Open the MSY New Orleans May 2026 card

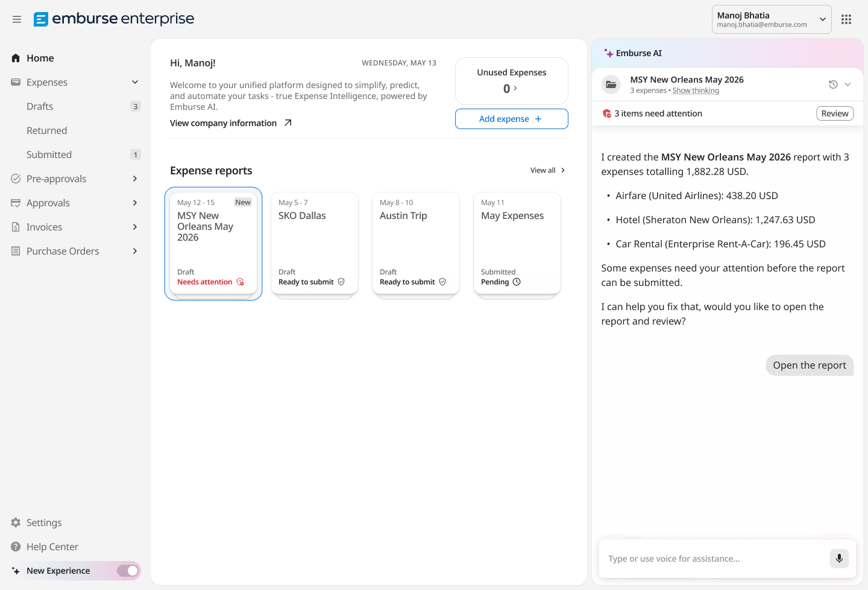tap(213, 243)
